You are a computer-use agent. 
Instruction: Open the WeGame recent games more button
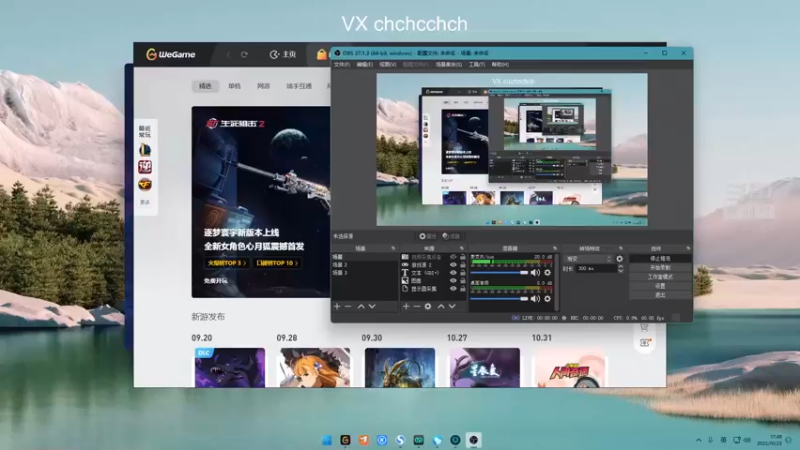(x=145, y=203)
